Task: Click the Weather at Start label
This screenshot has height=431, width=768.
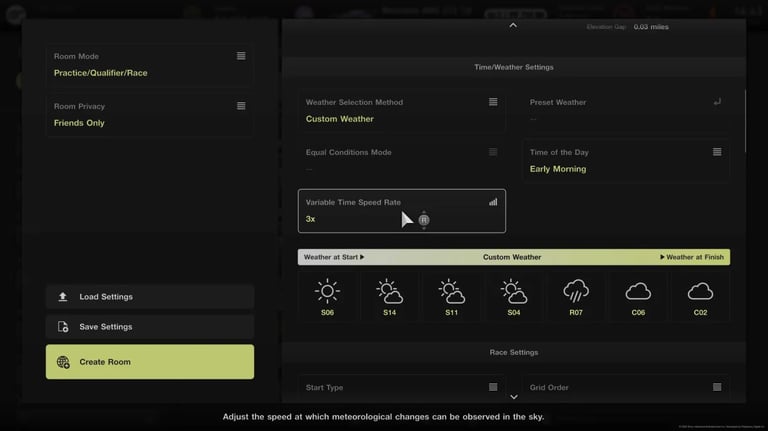Action: point(334,257)
